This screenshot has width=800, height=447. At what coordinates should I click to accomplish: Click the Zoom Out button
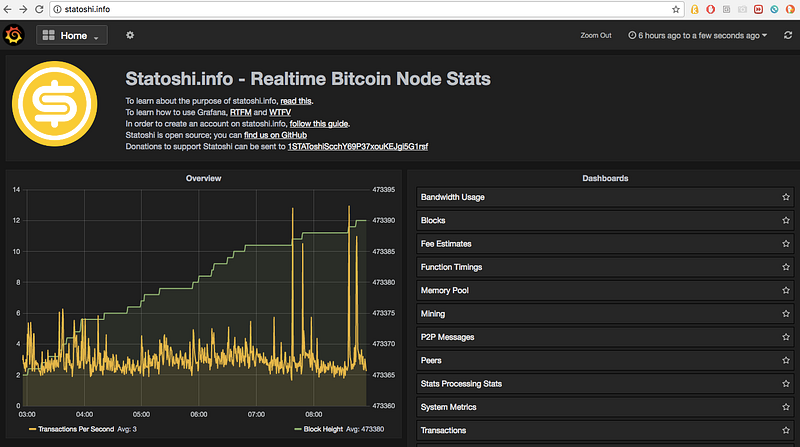(595, 35)
